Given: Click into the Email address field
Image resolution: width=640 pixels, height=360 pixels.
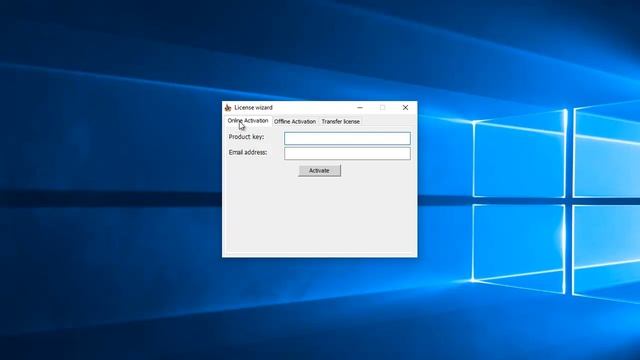Looking at the screenshot, I should (347, 153).
